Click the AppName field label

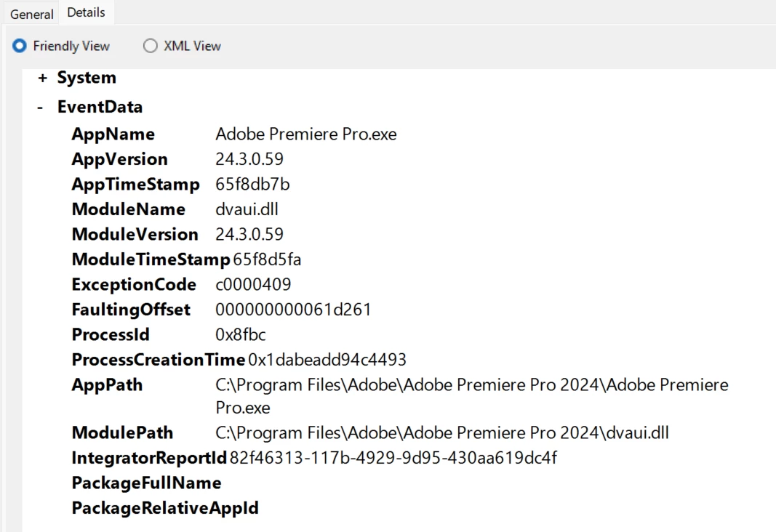[113, 134]
